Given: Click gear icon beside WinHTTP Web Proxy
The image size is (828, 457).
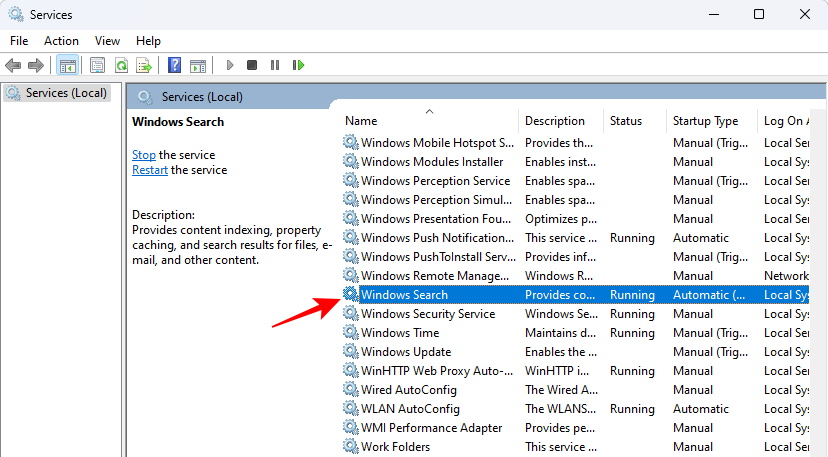Looking at the screenshot, I should point(351,370).
